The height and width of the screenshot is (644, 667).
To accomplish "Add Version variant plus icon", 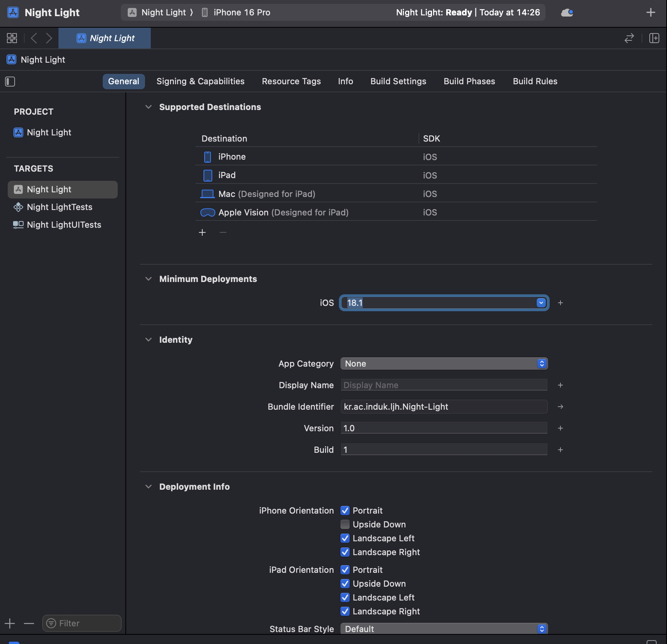I will tap(560, 428).
